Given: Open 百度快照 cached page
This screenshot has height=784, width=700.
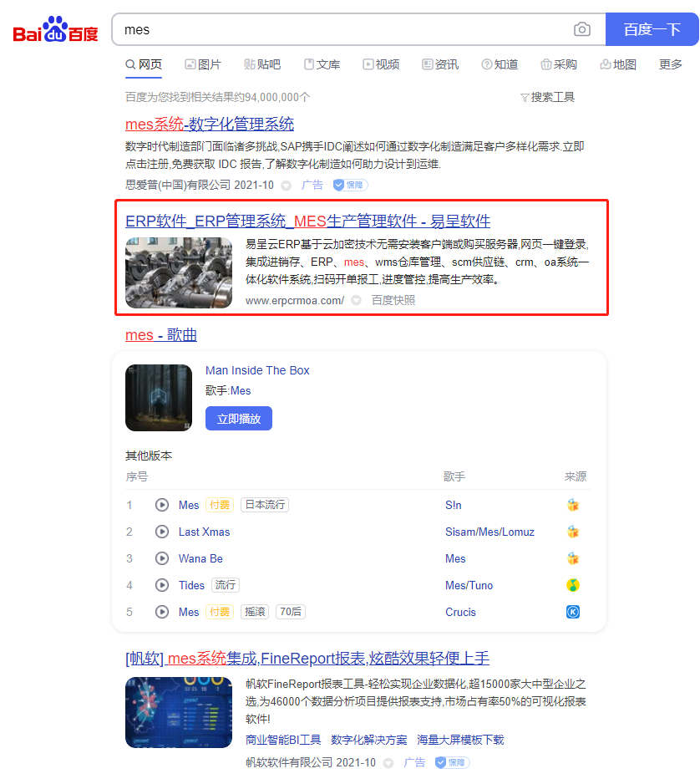Looking at the screenshot, I should click(393, 300).
